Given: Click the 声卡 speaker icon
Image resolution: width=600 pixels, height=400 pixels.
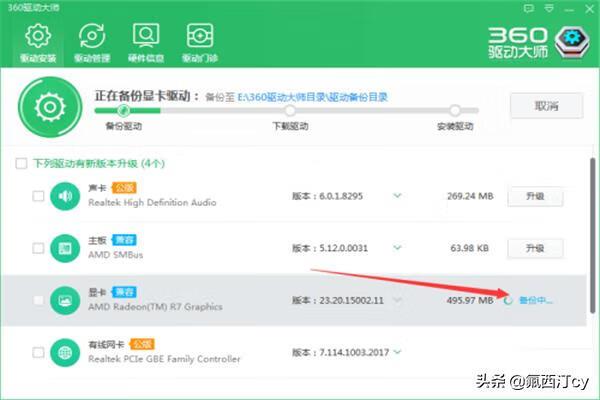Looking at the screenshot, I should [x=64, y=196].
